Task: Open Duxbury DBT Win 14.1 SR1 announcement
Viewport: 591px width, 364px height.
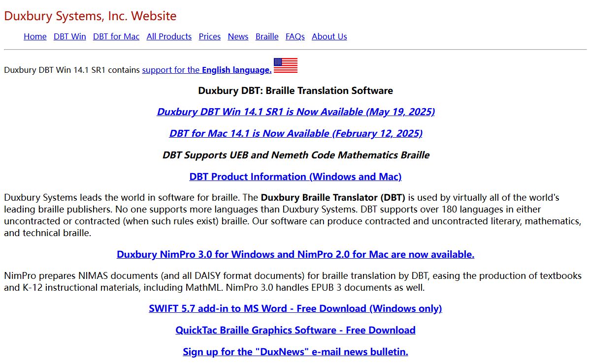Action: click(x=295, y=112)
